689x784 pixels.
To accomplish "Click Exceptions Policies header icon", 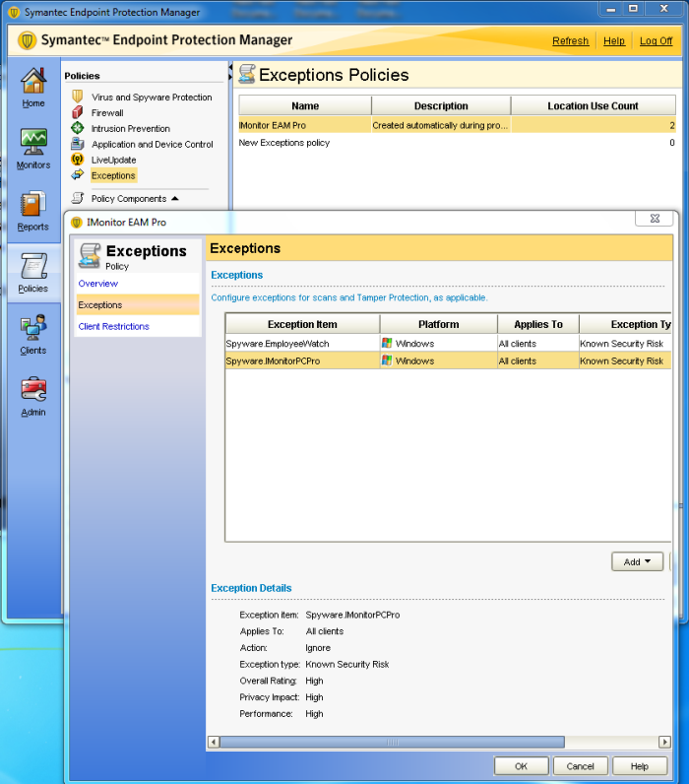I will (247, 74).
